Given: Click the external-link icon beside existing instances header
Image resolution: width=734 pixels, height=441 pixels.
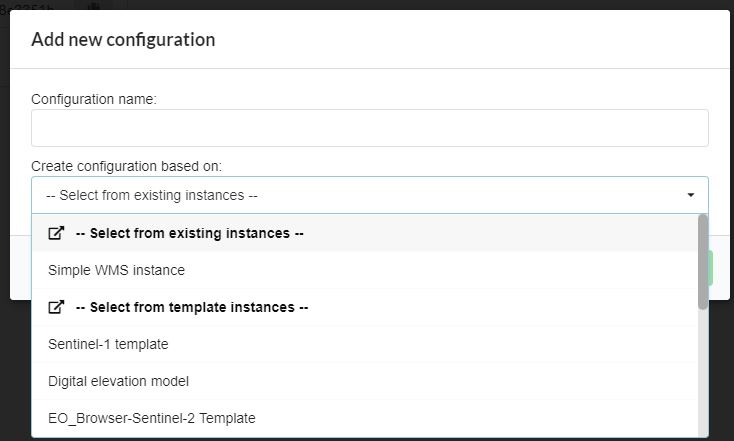Looking at the screenshot, I should [x=56, y=233].
